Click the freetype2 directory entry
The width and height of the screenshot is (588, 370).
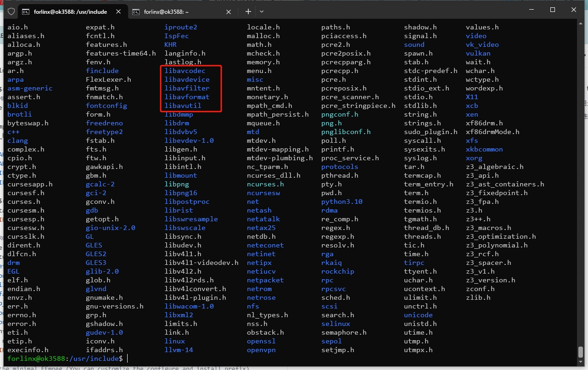(104, 132)
